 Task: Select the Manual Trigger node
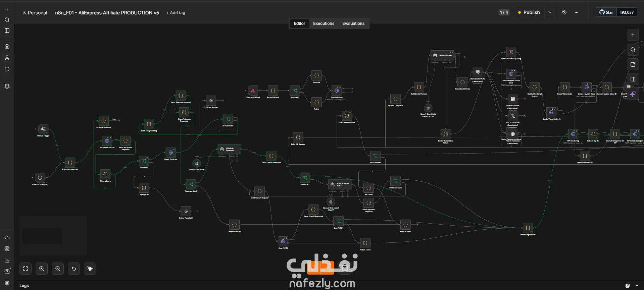click(43, 129)
